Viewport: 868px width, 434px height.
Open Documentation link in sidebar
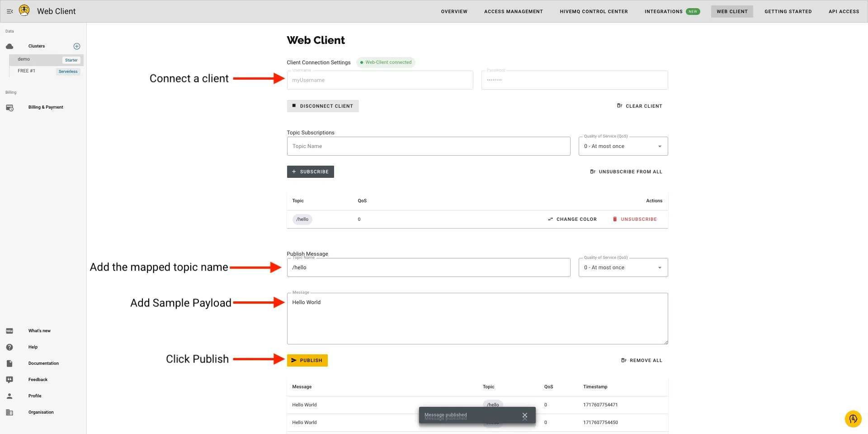(x=43, y=363)
